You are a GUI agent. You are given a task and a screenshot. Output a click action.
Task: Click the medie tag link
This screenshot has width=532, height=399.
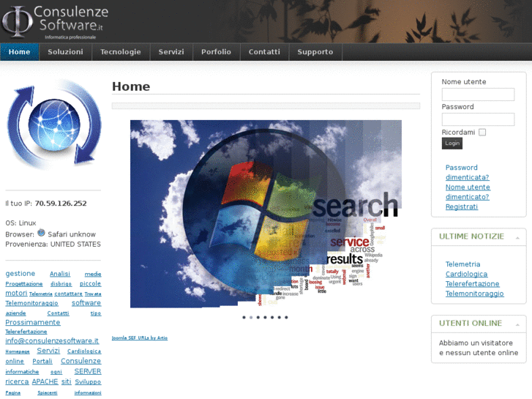(93, 274)
